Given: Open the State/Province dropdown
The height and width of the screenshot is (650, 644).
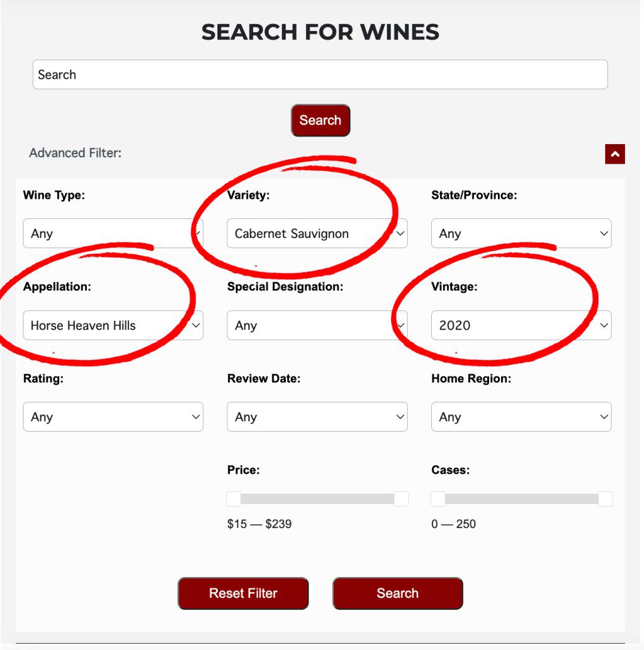Looking at the screenshot, I should click(x=521, y=233).
